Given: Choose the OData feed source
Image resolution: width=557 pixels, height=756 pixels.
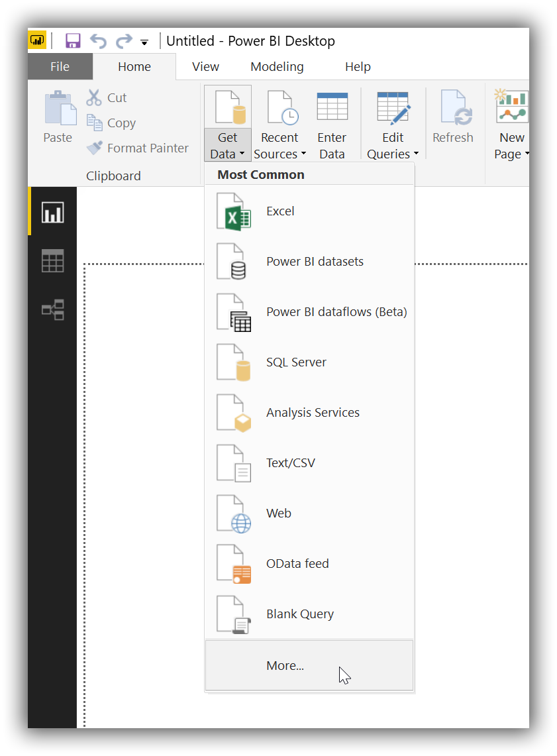Looking at the screenshot, I should pos(297,563).
